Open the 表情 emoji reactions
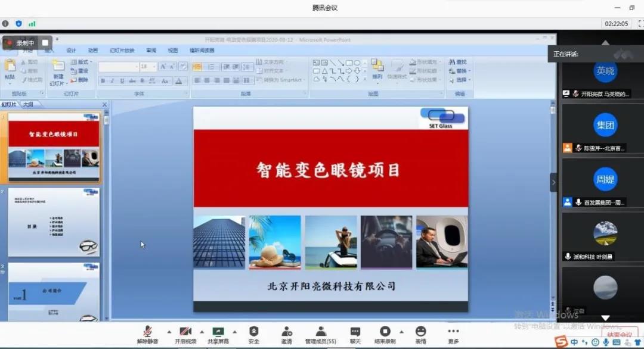 tap(420, 335)
